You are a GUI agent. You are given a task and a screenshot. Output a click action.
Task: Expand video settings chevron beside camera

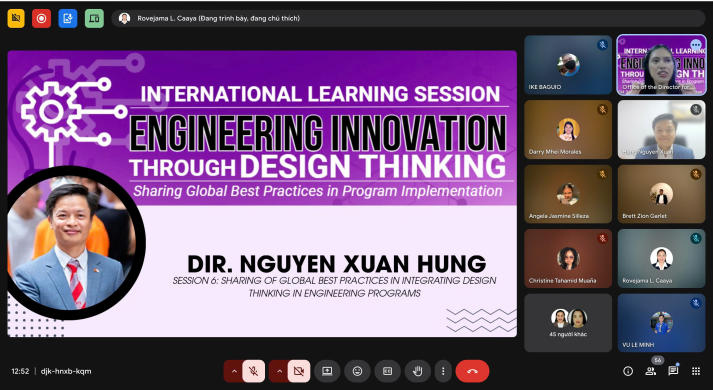point(279,371)
